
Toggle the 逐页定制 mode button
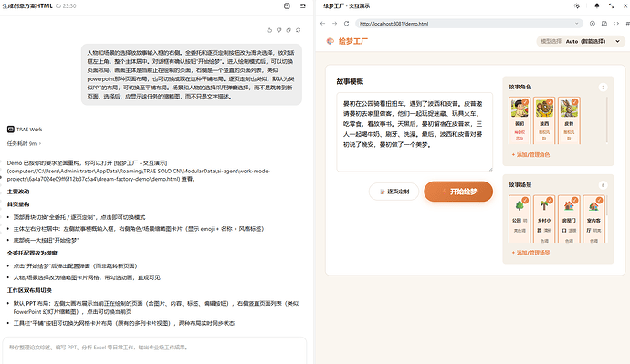394,192
